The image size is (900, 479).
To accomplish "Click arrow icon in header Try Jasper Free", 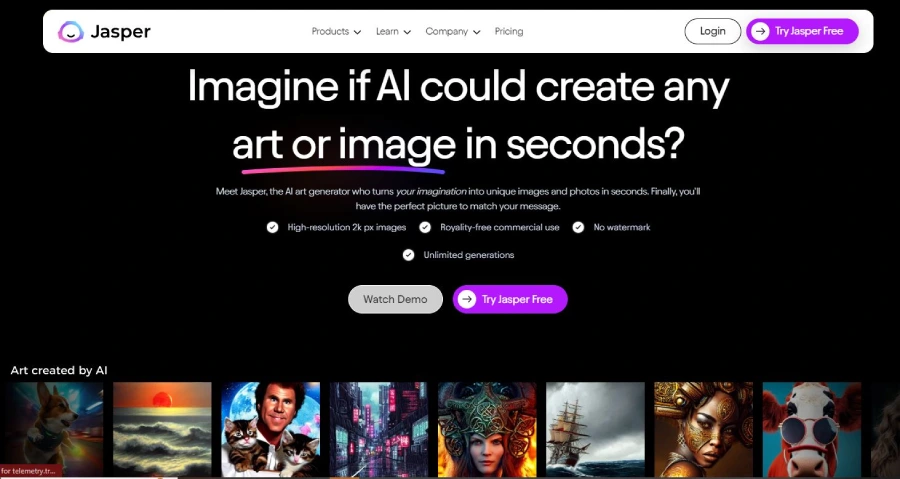I will [761, 32].
